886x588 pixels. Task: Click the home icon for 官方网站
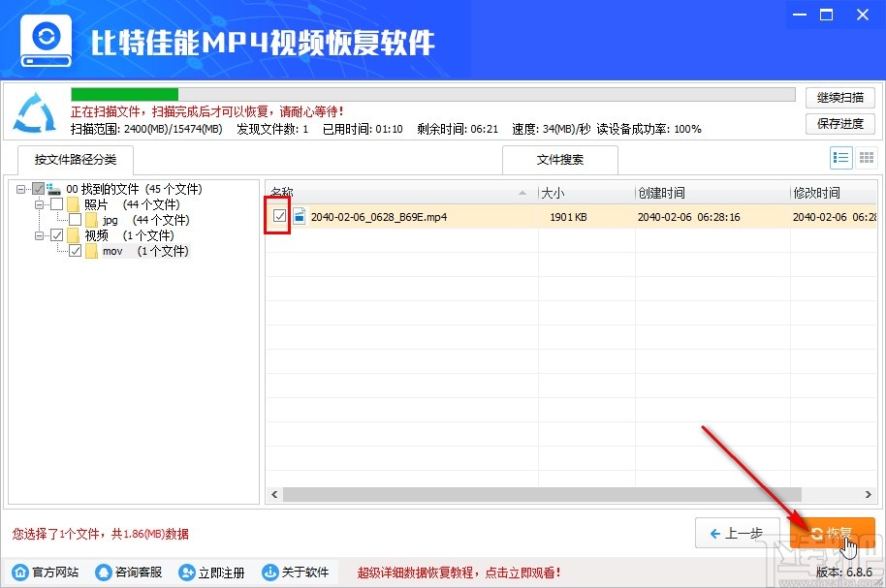click(x=19, y=573)
